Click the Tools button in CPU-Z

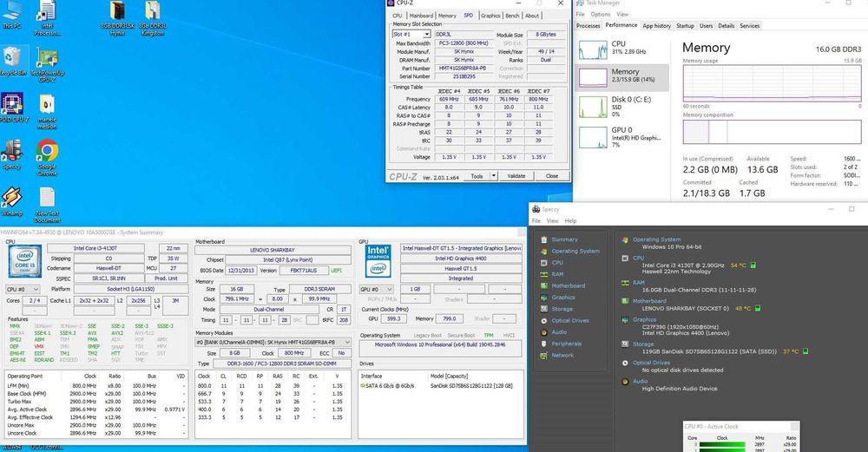tap(477, 176)
